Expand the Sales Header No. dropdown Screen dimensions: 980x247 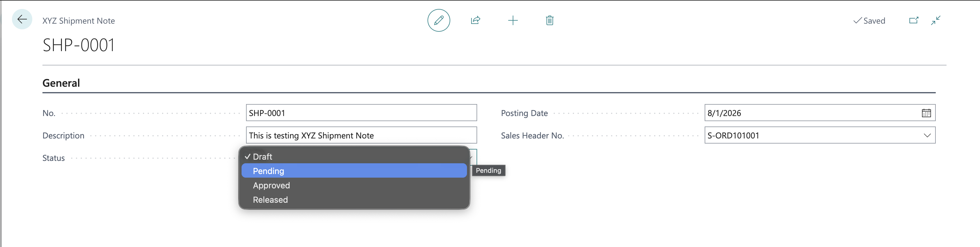coord(927,135)
